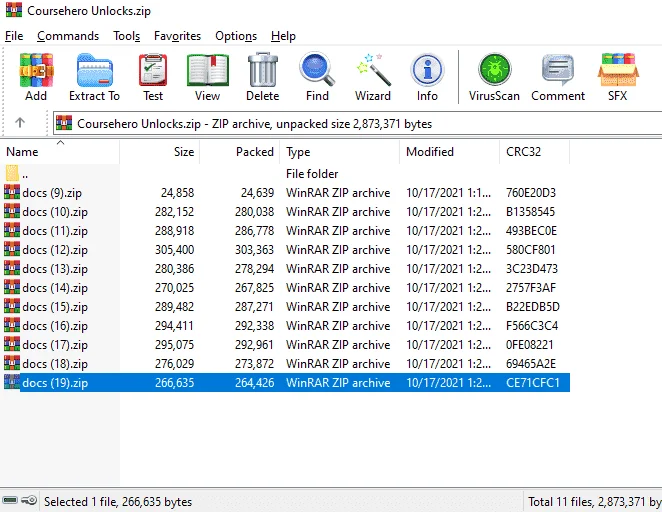662x512 pixels.
Task: Sort by the Size column header
Action: point(160,152)
